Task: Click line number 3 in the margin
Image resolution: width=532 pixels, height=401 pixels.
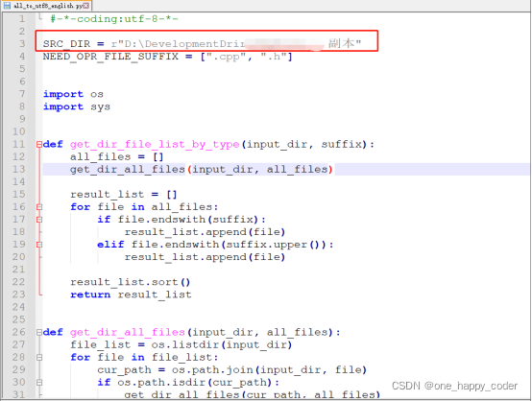Action: 22,44
